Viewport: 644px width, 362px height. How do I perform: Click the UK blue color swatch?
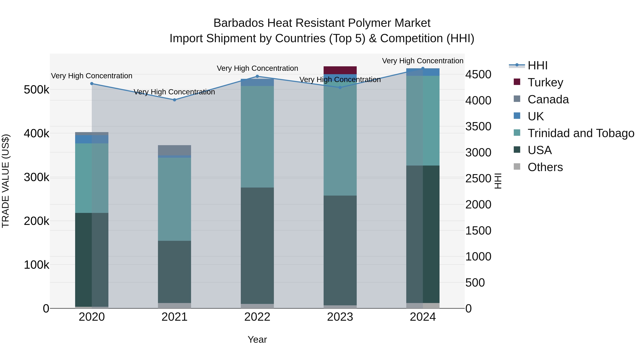pos(517,116)
